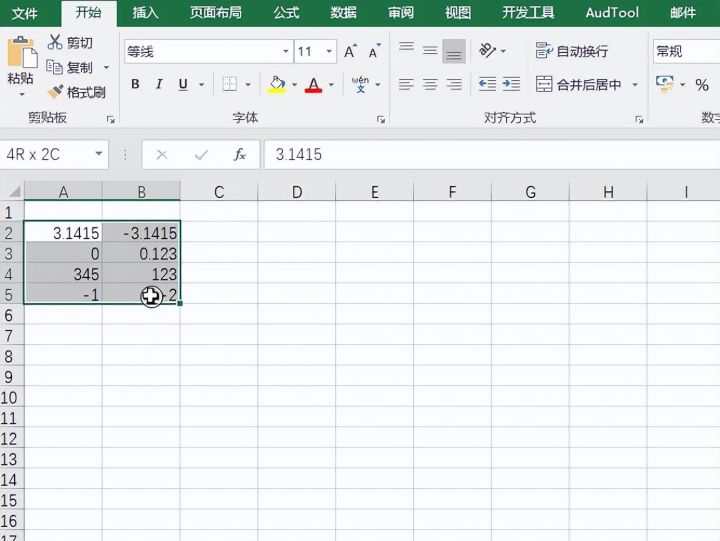
Task: Align text to middle vertically
Action: click(430, 51)
